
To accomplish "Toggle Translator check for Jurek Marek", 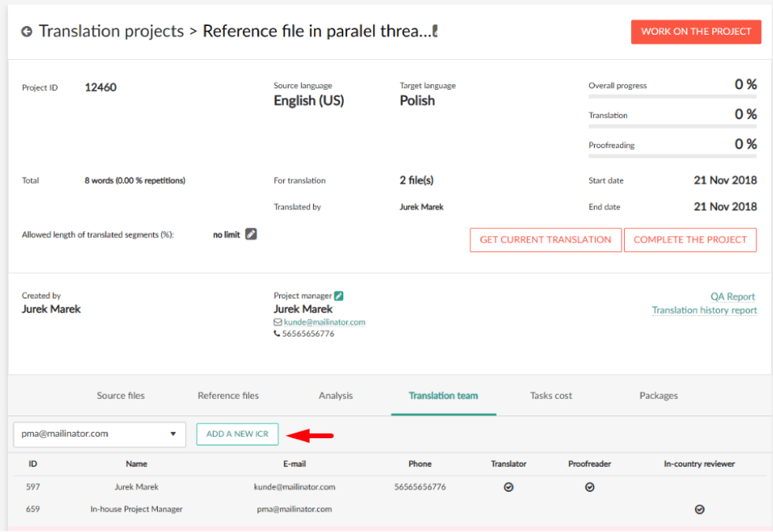I will click(509, 487).
